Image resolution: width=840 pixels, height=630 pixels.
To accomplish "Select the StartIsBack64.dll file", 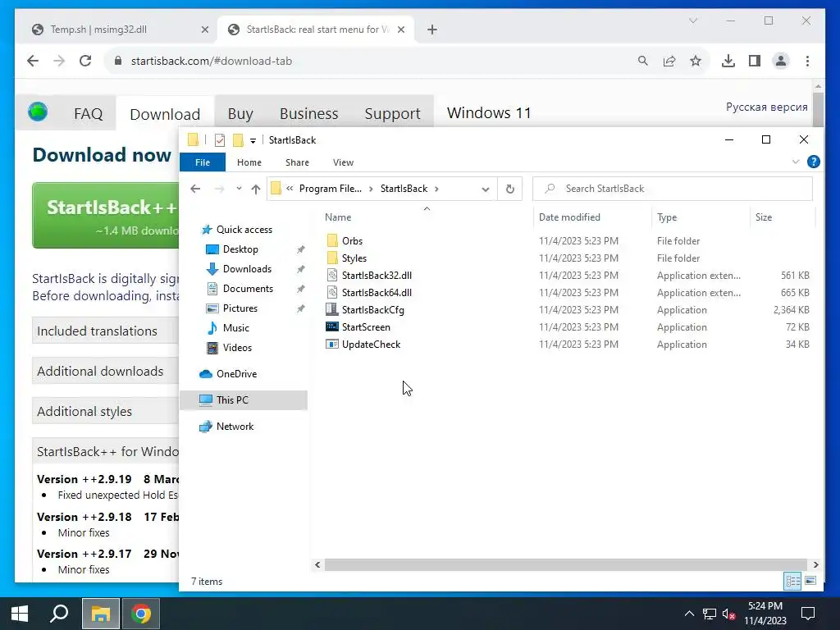I will (x=377, y=293).
